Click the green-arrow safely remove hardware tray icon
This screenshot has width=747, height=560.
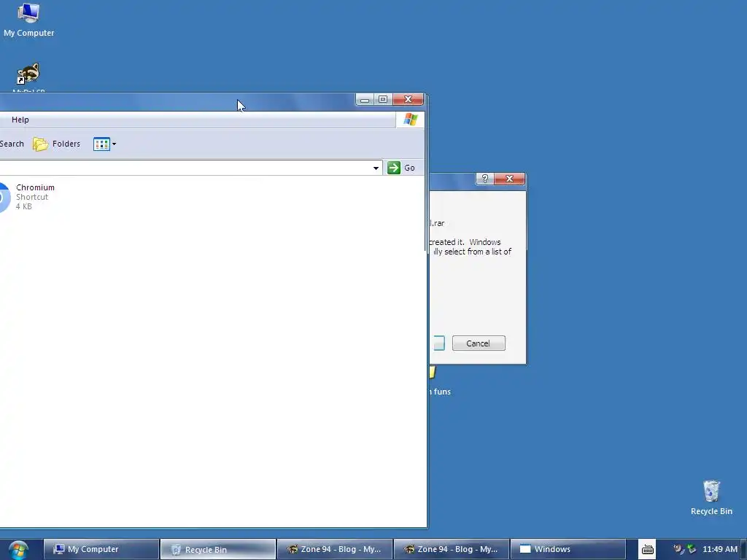(692, 549)
